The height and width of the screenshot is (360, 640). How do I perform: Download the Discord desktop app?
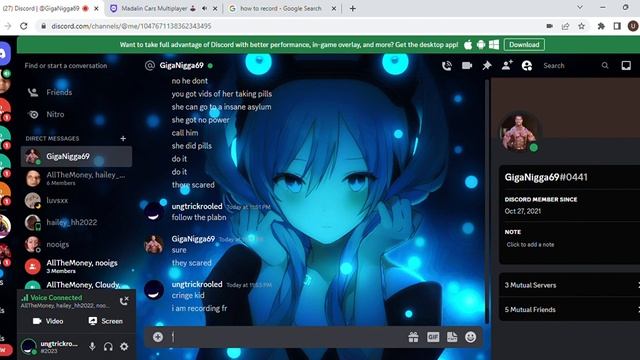[524, 44]
